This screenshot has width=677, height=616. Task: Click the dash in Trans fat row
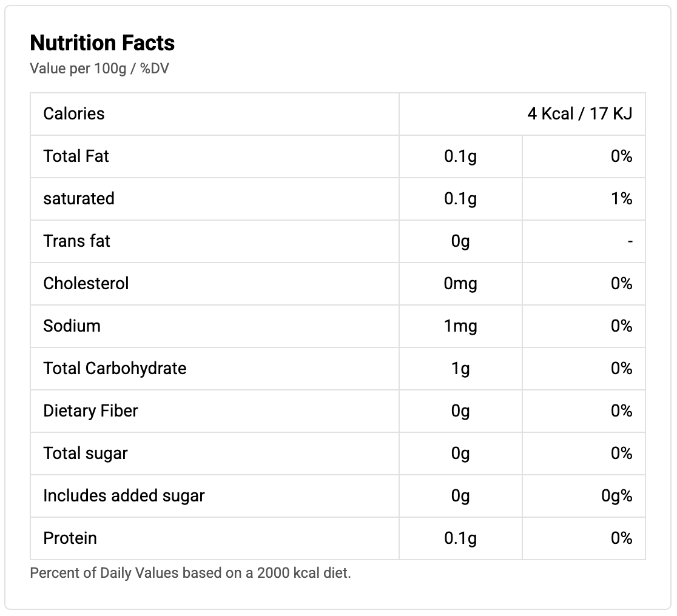coord(630,242)
